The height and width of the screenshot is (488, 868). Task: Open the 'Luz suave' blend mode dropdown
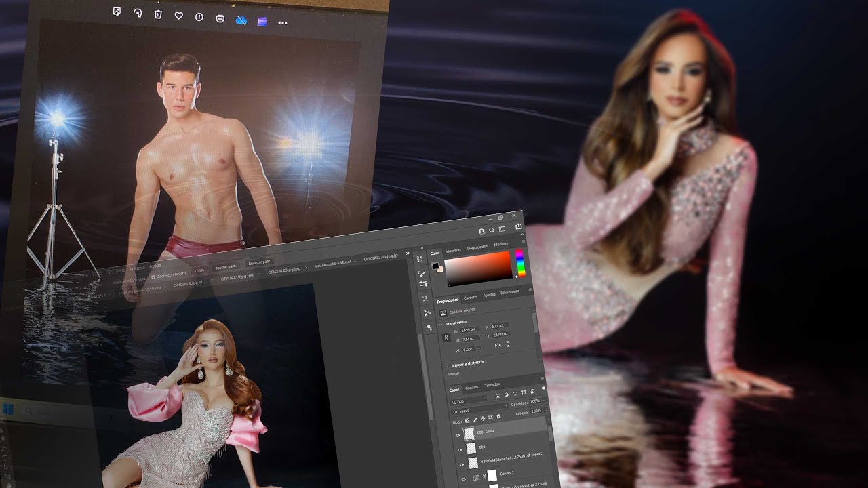pyautogui.click(x=479, y=409)
